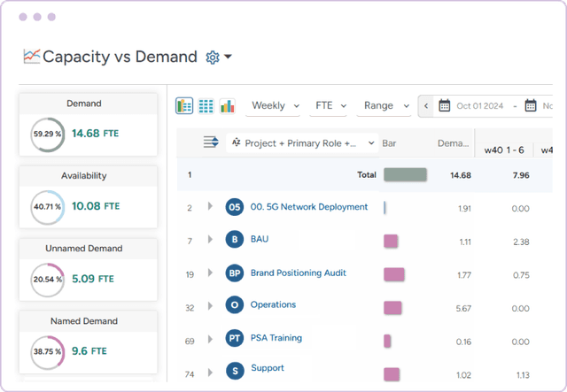567x392 pixels.
Task: Click the Support project bar swatch
Action: tap(391, 373)
